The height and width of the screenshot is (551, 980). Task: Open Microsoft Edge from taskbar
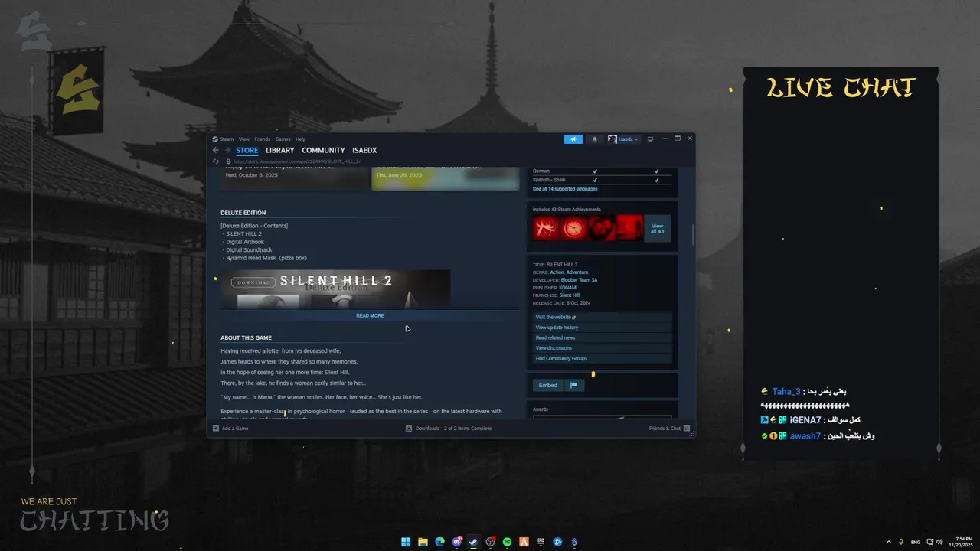[x=439, y=542]
